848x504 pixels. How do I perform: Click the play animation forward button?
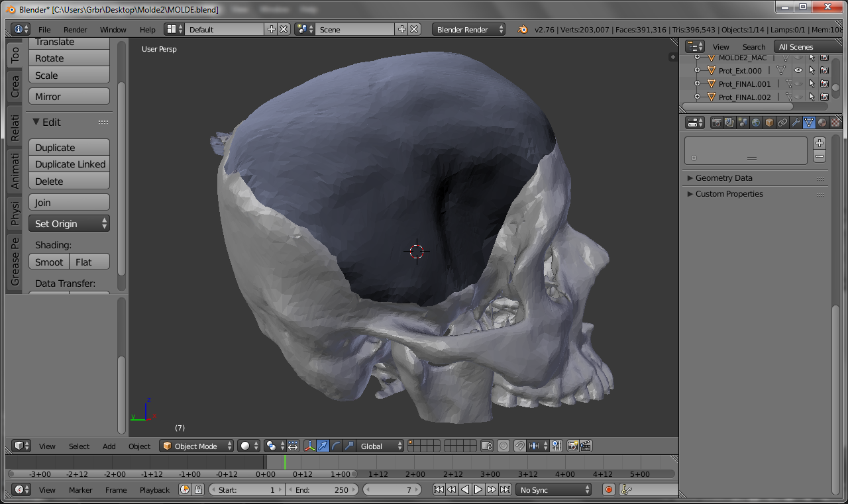pyautogui.click(x=478, y=489)
